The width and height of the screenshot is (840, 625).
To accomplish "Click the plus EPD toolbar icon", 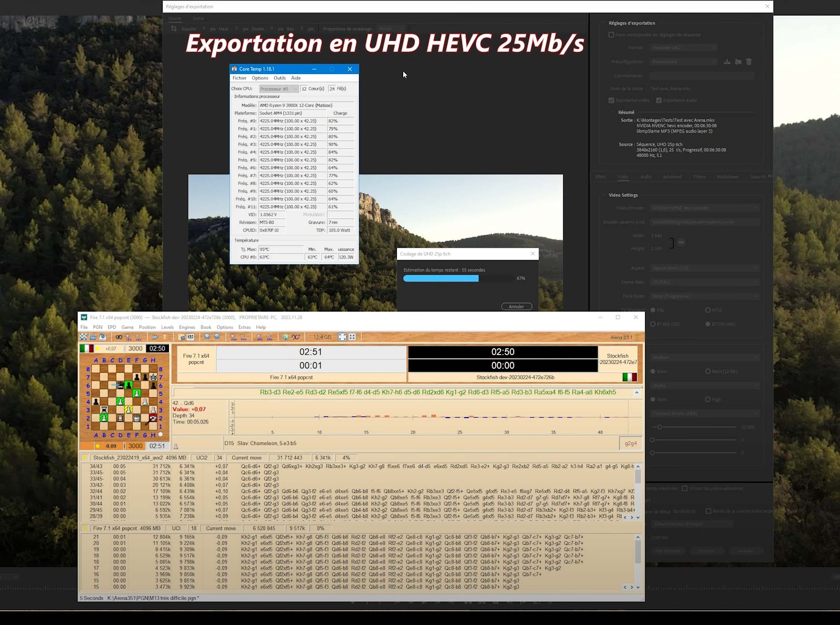I will (259, 337).
